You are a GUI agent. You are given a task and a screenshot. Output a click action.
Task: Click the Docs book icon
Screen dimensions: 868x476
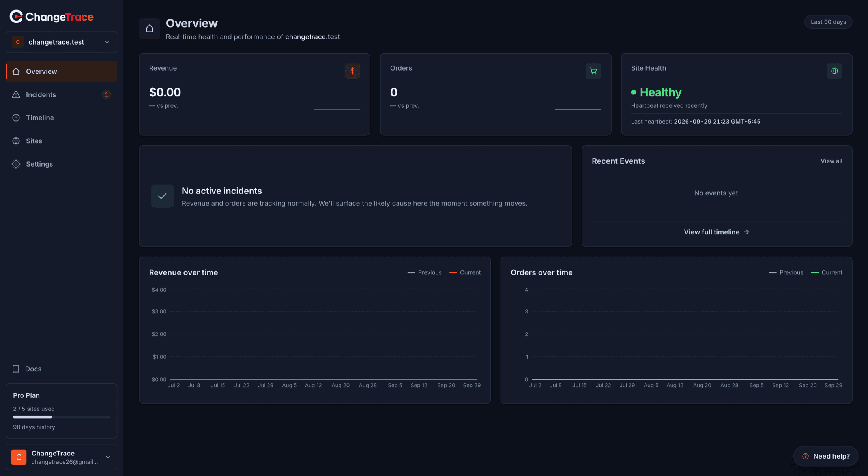pos(16,369)
